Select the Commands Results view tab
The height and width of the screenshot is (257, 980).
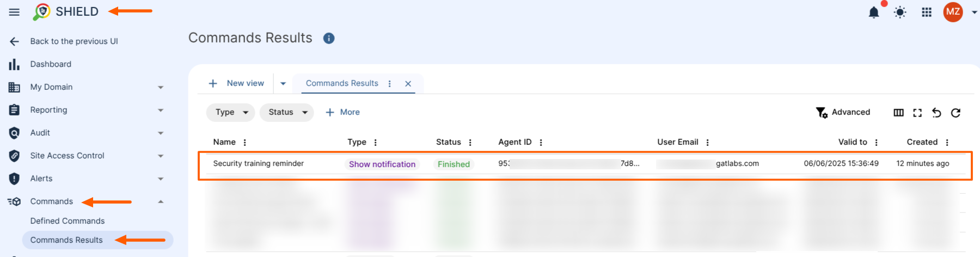pyautogui.click(x=342, y=83)
